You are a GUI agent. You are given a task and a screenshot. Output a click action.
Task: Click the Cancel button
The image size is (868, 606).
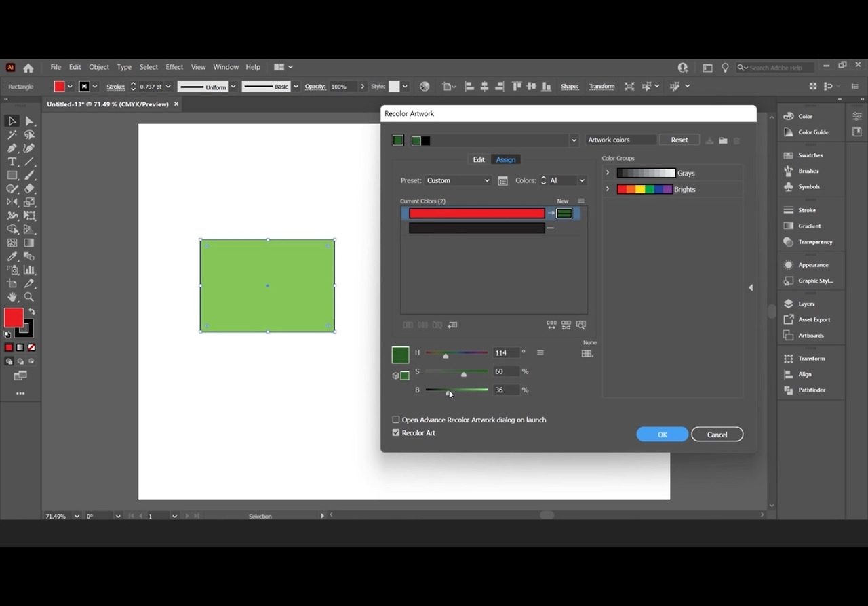pos(717,435)
